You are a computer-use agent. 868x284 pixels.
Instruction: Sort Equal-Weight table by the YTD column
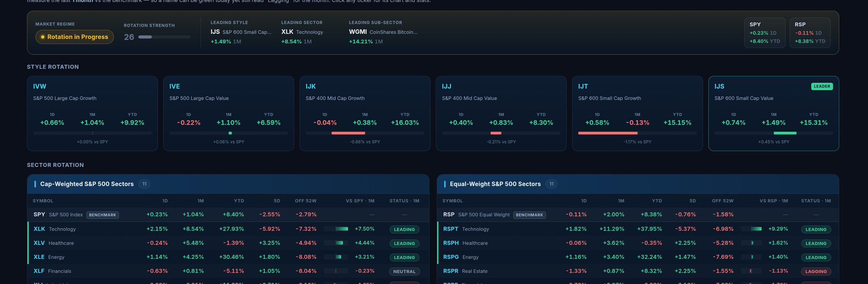657,201
